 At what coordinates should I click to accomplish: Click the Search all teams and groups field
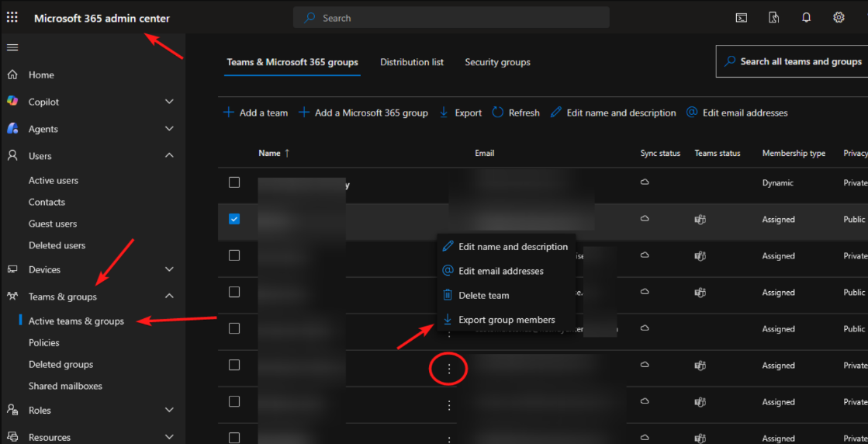(792, 61)
